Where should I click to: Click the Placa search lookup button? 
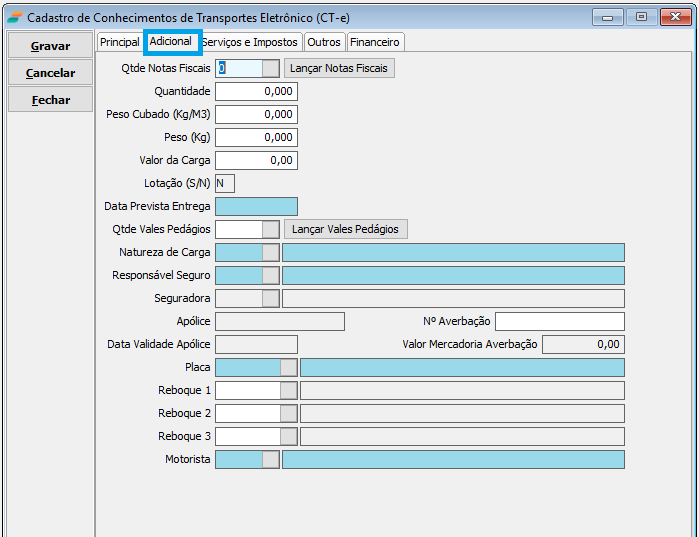coord(289,367)
